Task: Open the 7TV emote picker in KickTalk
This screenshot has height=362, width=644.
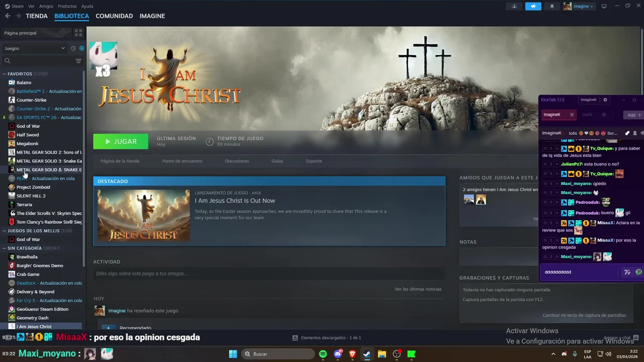Action: pyautogui.click(x=627, y=272)
